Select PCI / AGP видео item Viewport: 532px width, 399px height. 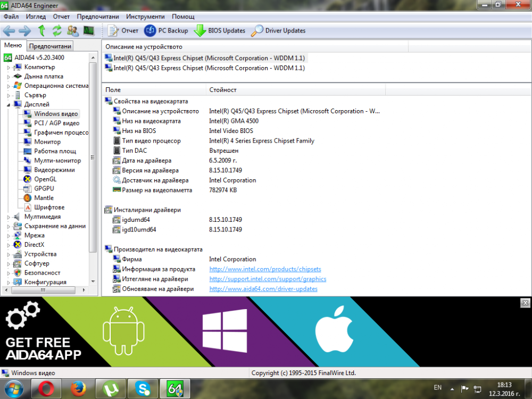click(56, 123)
